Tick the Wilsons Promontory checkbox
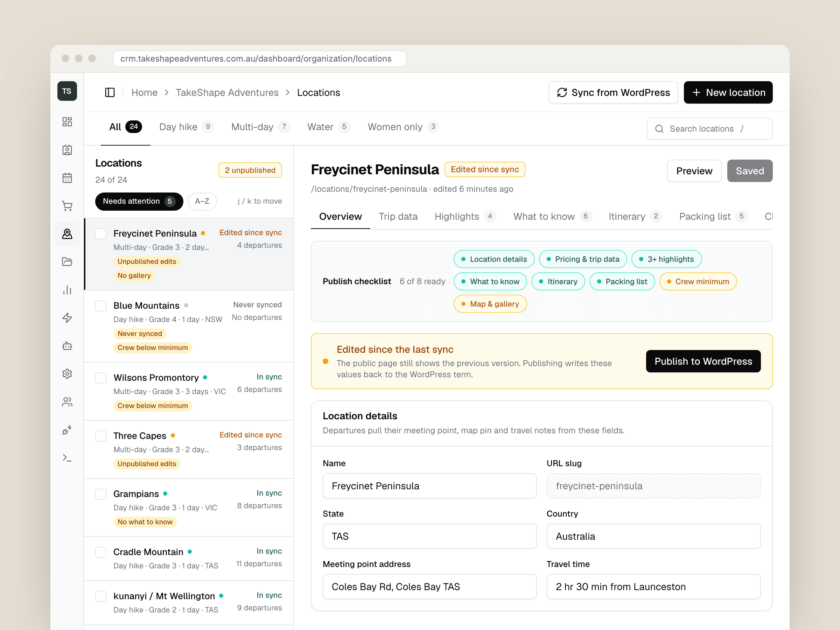 [x=101, y=378]
